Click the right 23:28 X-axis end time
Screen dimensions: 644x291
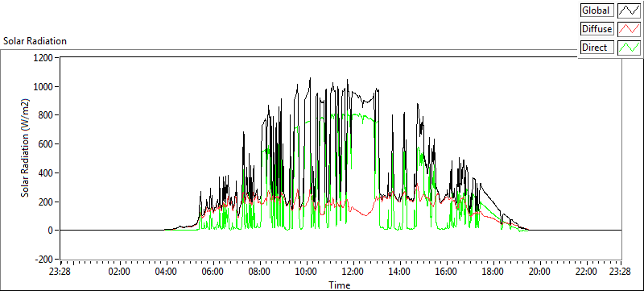pos(619,272)
